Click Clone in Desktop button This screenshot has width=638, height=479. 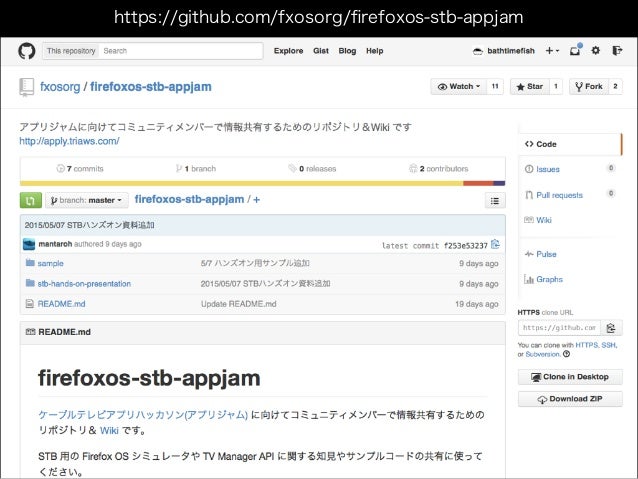coord(570,377)
